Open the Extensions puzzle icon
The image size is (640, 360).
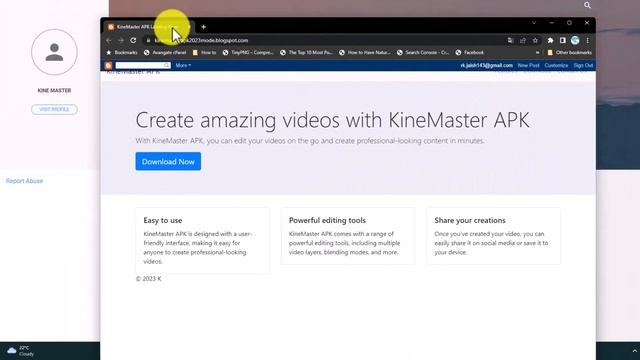550,40
